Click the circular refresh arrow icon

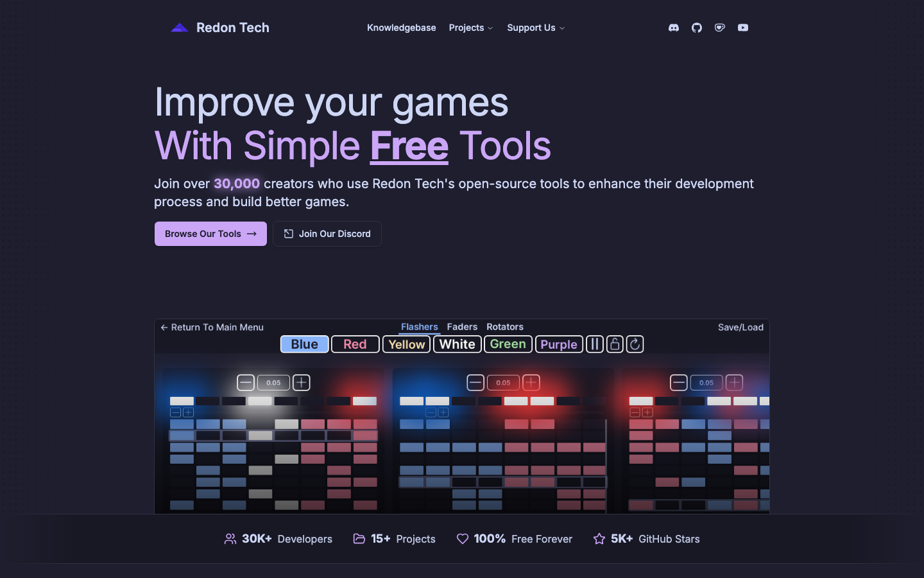(635, 344)
